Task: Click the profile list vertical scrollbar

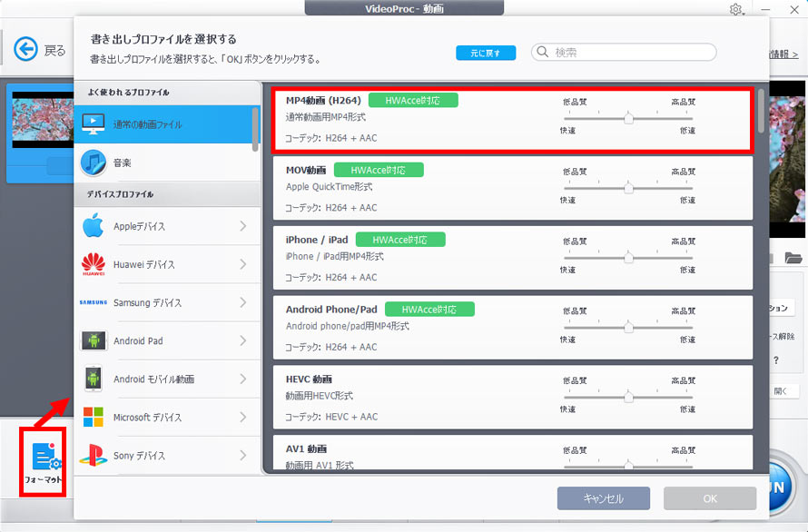Action: tap(761, 112)
